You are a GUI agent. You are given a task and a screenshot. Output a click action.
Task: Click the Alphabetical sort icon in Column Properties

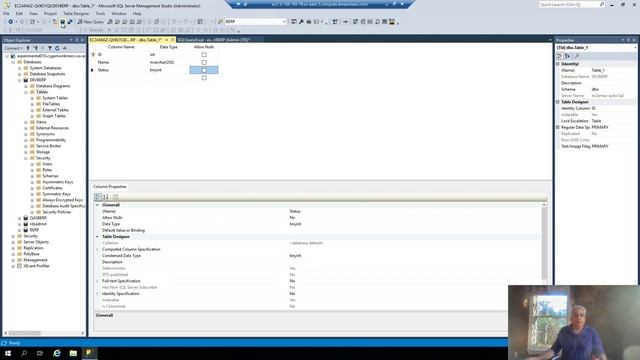106,197
